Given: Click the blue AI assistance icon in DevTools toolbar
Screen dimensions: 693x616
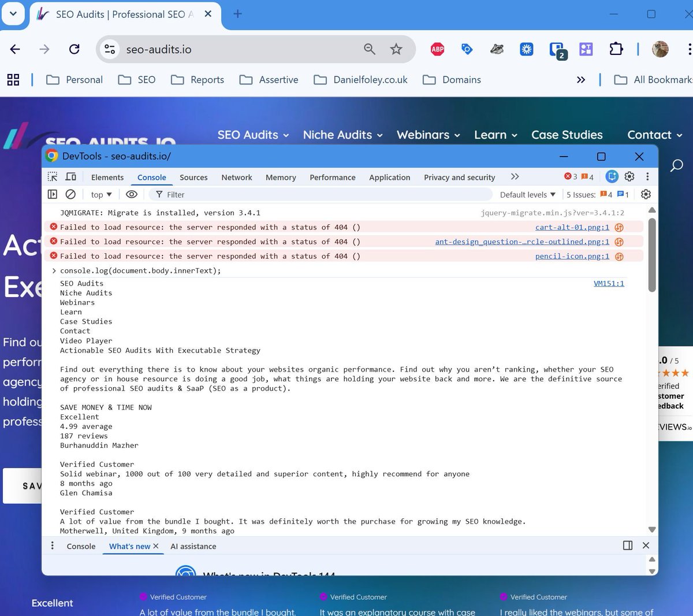Looking at the screenshot, I should 612,177.
